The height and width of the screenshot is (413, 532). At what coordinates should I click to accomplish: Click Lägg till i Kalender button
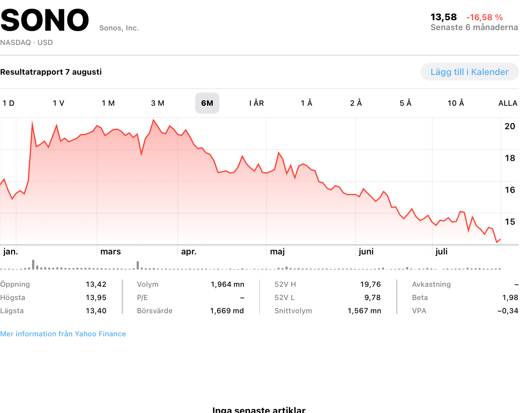coord(470,72)
